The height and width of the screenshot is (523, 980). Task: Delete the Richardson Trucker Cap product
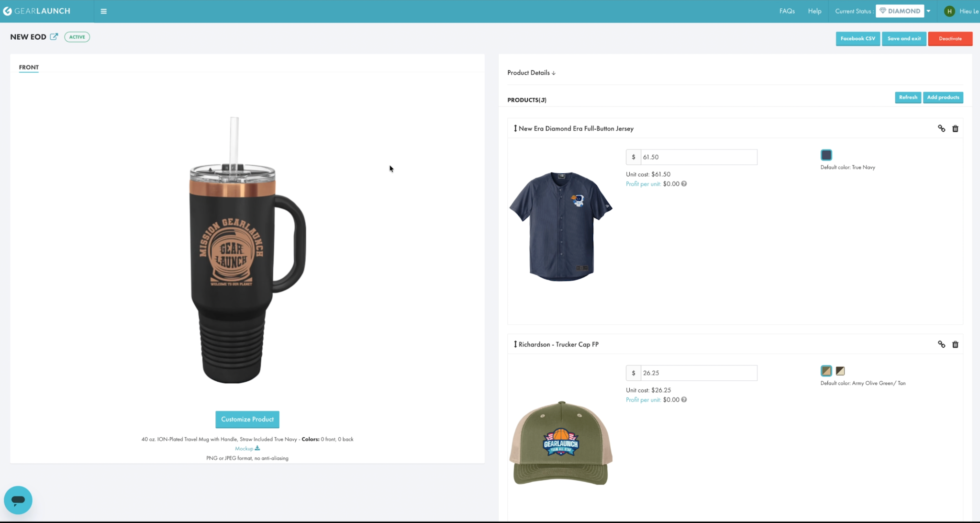coord(955,344)
